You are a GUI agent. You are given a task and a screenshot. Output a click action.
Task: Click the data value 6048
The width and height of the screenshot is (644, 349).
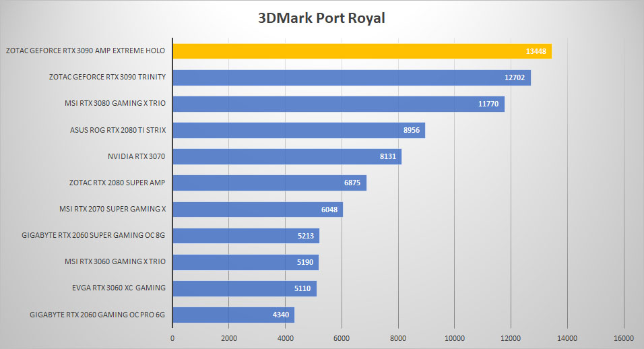point(329,210)
